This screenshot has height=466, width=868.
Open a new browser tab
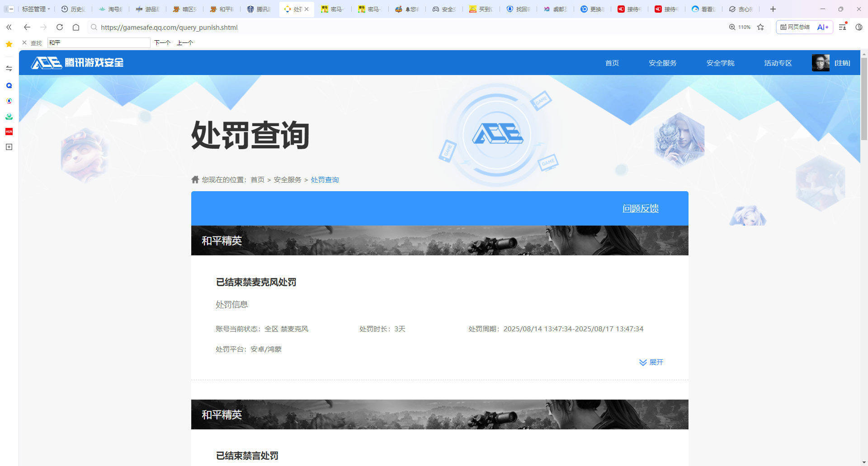773,9
